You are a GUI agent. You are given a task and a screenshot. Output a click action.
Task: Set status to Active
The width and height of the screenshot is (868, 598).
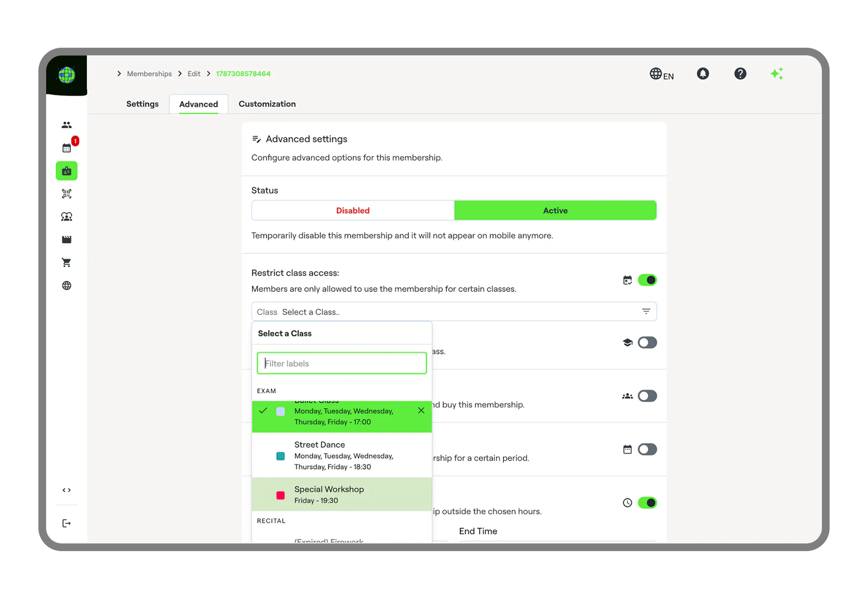point(555,211)
